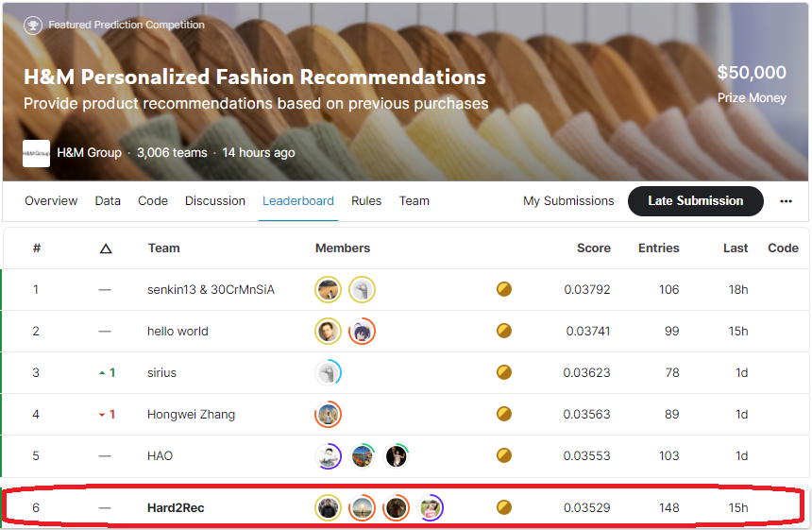Open third member avatar of Hard2Rec team
This screenshot has width=812, height=530.
click(397, 507)
